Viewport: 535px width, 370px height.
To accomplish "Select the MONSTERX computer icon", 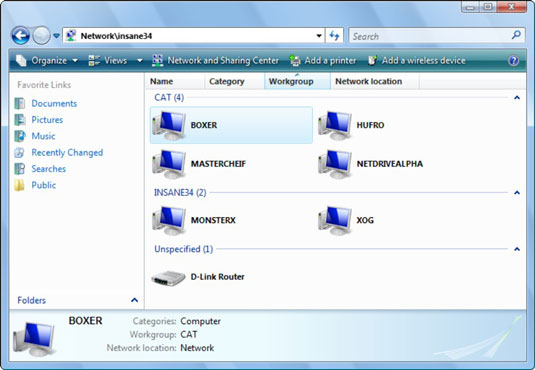I will click(x=169, y=220).
